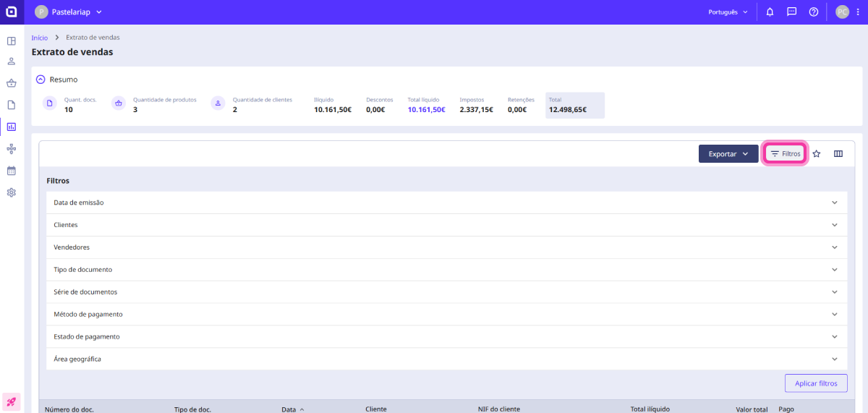Go to Início breadcrumb link
Viewport: 868px width, 413px height.
pos(40,38)
